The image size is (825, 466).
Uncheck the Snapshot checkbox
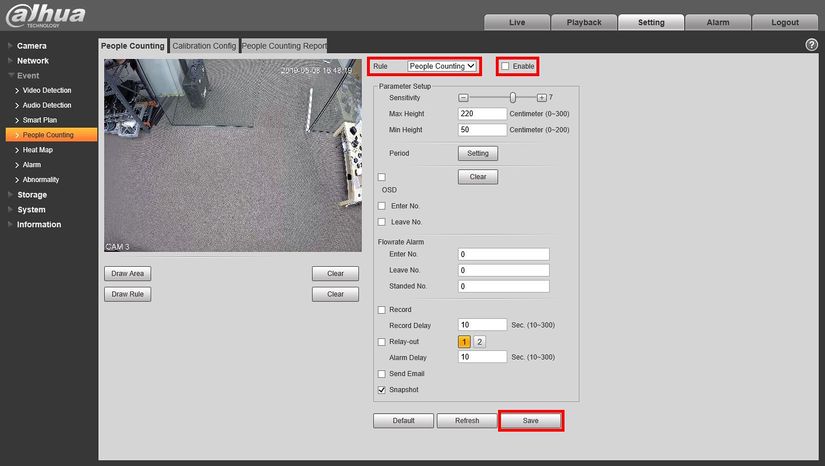pyautogui.click(x=381, y=390)
